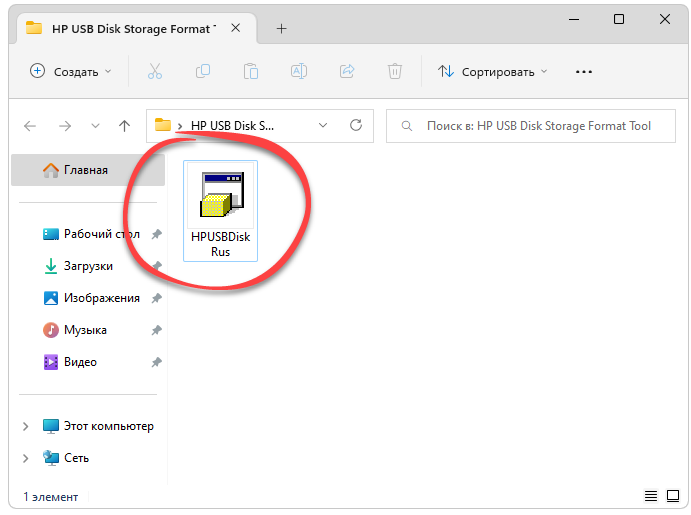Select Главная in the sidebar

coord(88,170)
